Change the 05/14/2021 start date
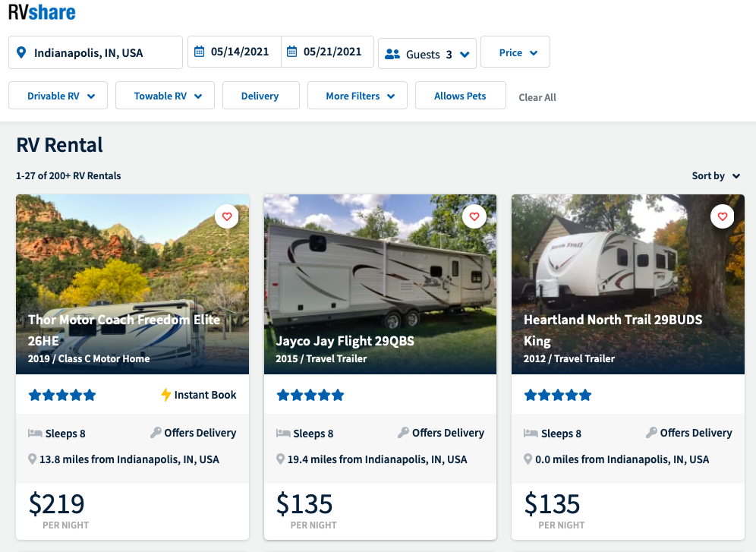The height and width of the screenshot is (552, 756). 235,52
